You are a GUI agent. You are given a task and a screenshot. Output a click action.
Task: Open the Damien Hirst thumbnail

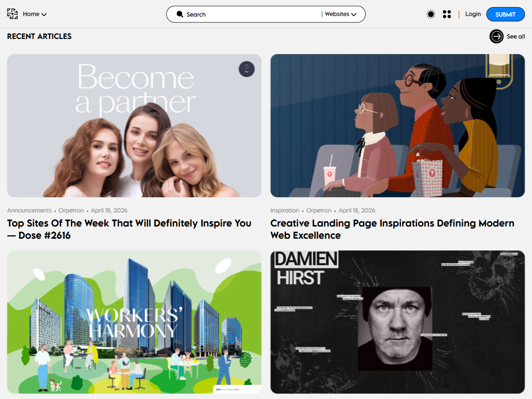pos(398,322)
